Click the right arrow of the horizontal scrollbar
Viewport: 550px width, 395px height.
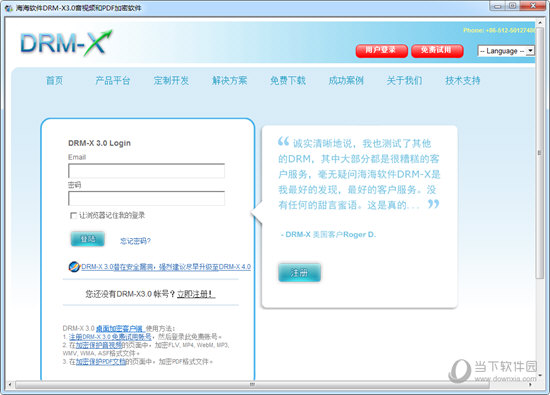[530, 385]
